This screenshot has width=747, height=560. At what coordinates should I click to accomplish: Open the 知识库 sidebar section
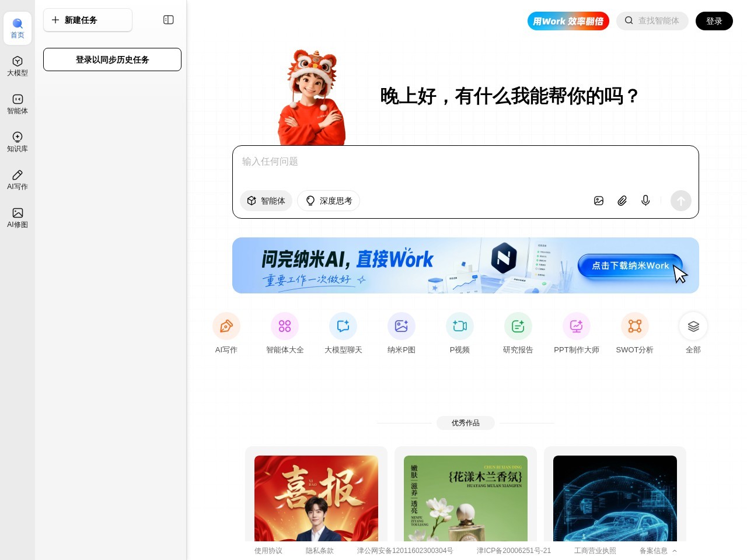click(x=18, y=142)
